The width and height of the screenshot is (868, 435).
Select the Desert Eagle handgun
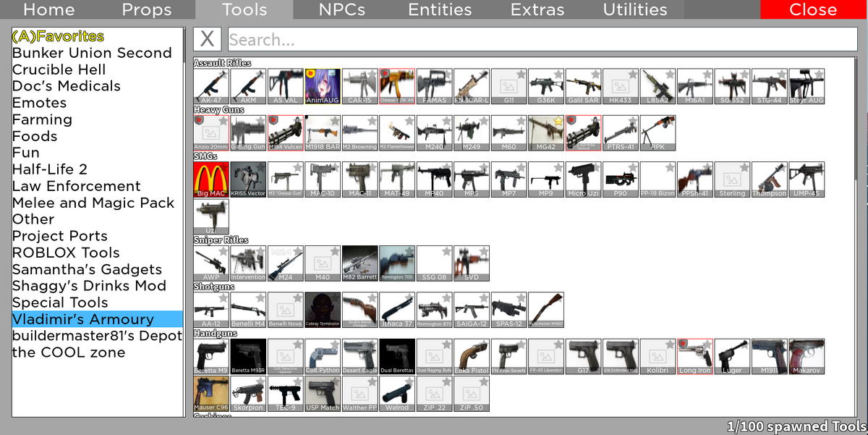(360, 355)
